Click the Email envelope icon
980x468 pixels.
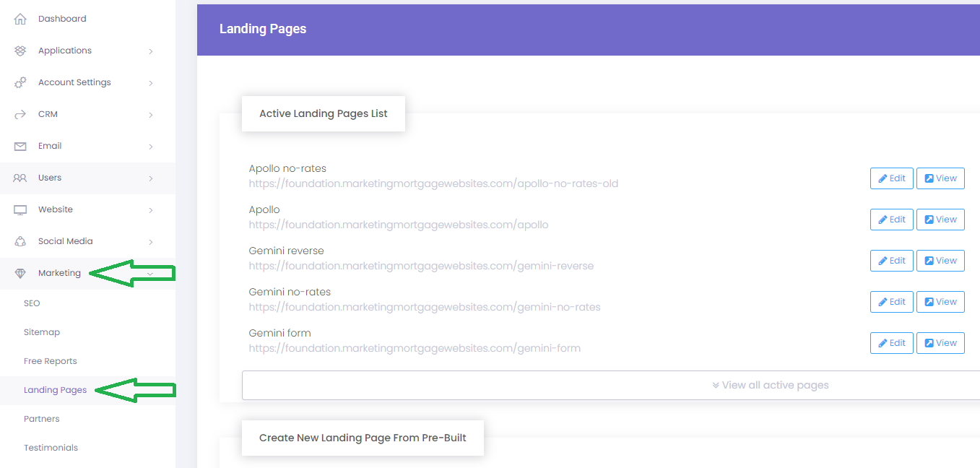20,146
